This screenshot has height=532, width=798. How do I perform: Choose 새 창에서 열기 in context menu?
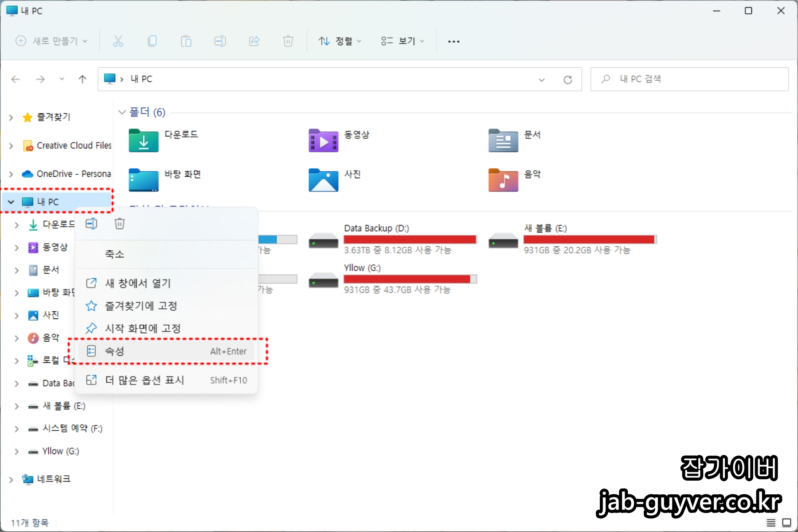[167, 283]
